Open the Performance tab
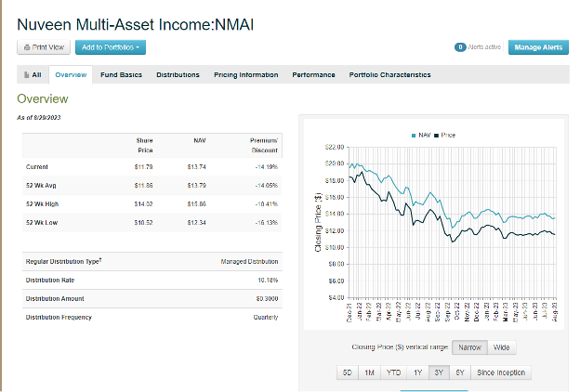The height and width of the screenshot is (392, 580). pos(313,74)
